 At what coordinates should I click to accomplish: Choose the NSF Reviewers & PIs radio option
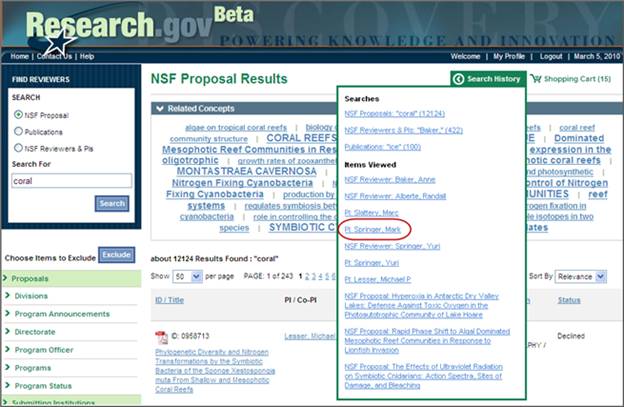click(x=18, y=147)
